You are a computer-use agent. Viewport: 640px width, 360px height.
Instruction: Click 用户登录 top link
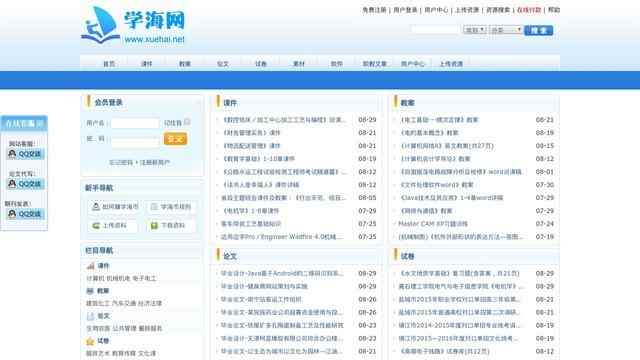(405, 10)
